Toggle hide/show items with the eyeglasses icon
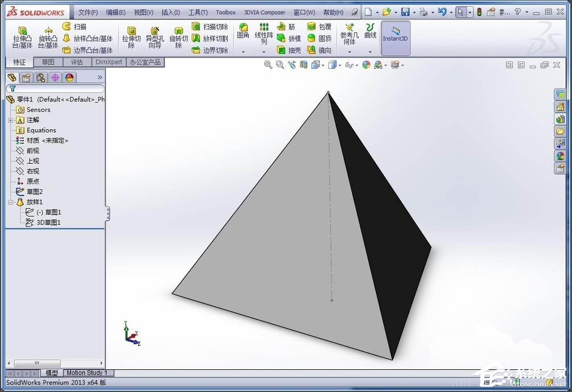 click(x=348, y=64)
